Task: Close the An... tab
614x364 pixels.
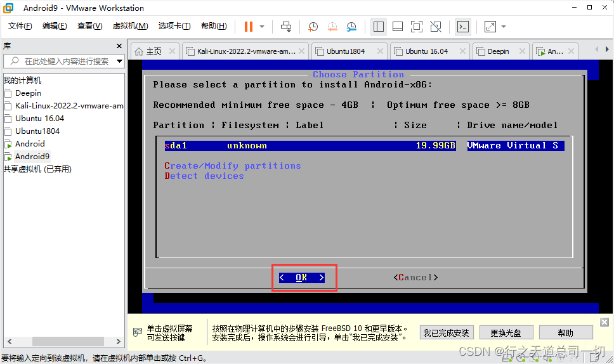Action: [x=571, y=51]
